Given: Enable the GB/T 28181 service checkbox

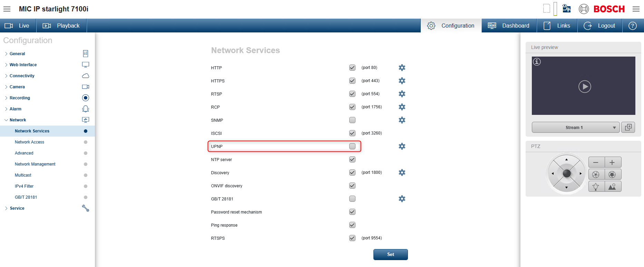Looking at the screenshot, I should point(352,199).
